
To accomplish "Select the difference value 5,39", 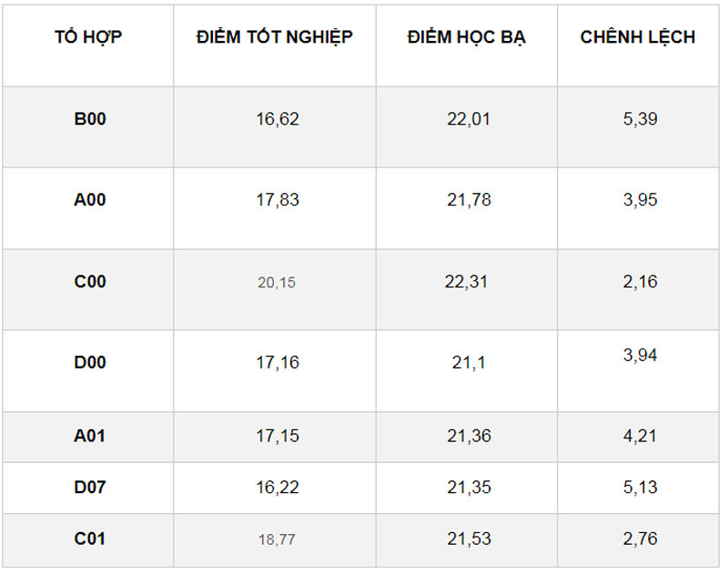I will pos(640,118).
